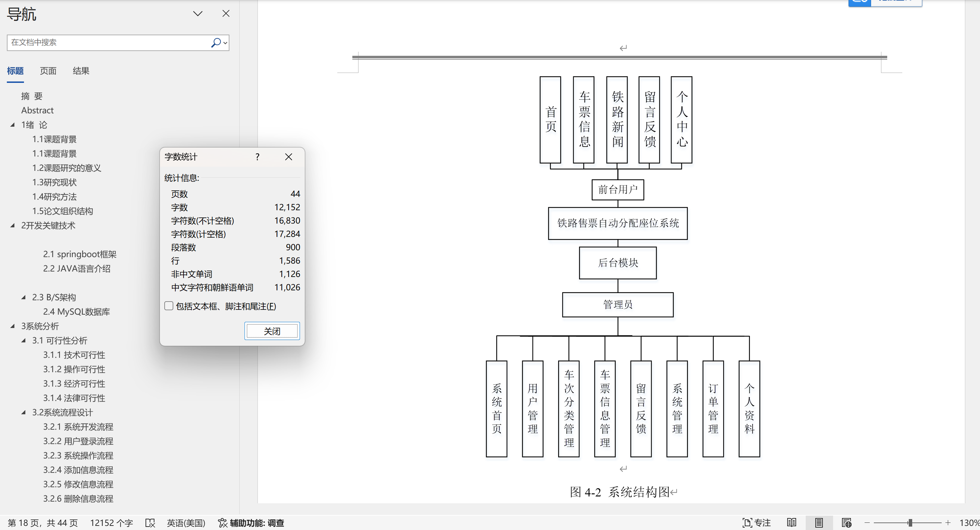This screenshot has height=530, width=980.
Task: Click the 订单管理 diagram box
Action: click(713, 409)
